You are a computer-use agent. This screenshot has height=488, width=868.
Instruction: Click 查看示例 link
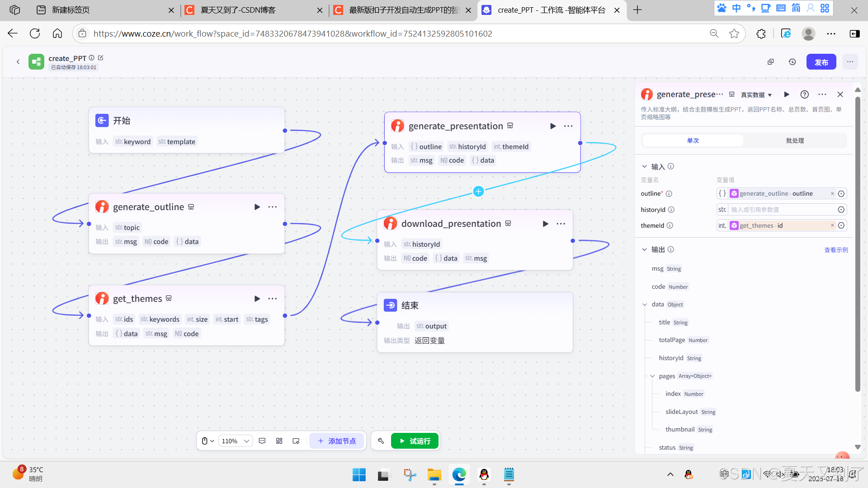836,250
